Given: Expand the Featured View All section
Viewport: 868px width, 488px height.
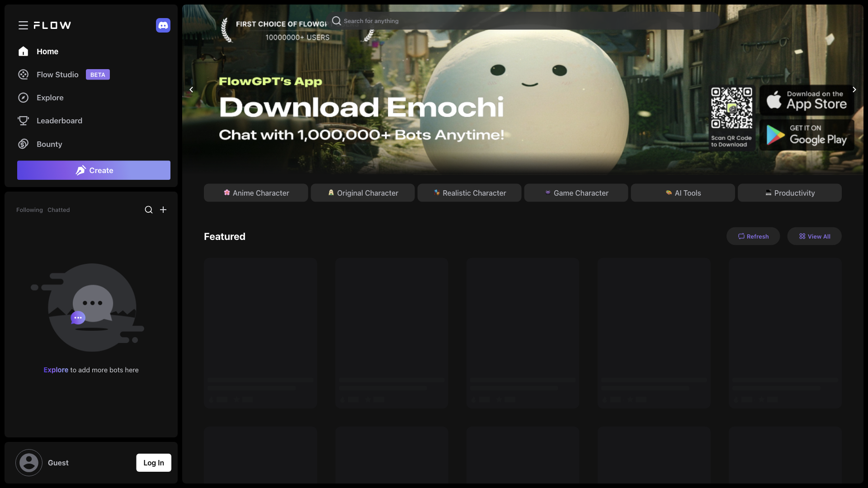Looking at the screenshot, I should point(814,236).
